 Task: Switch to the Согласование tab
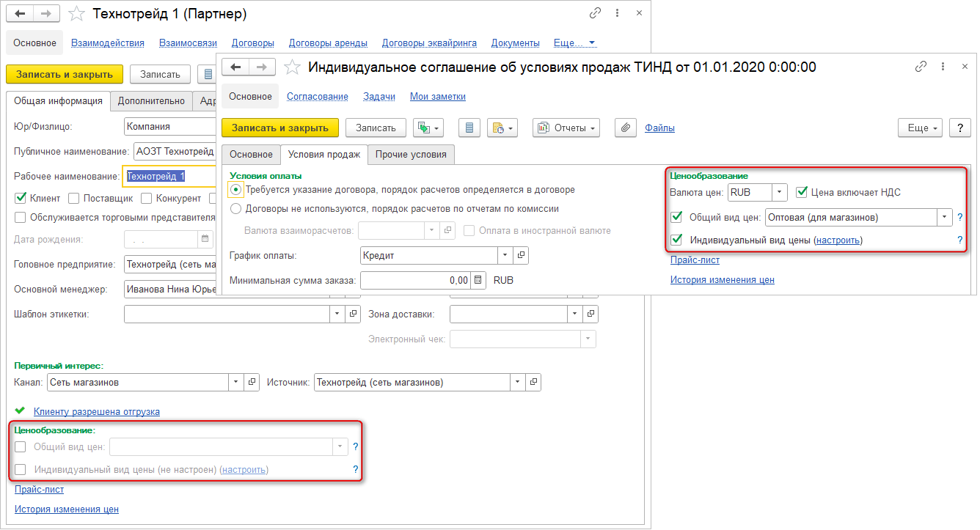tap(318, 96)
